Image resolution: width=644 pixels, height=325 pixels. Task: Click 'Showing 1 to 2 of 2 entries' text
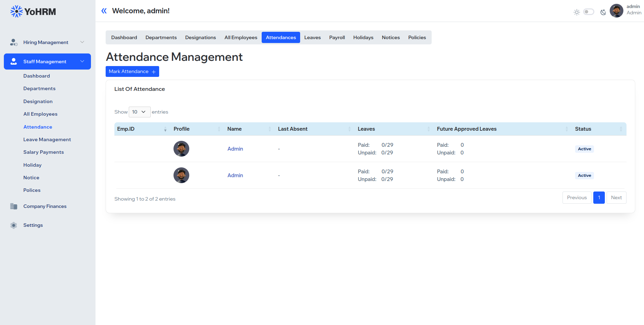[x=145, y=199]
